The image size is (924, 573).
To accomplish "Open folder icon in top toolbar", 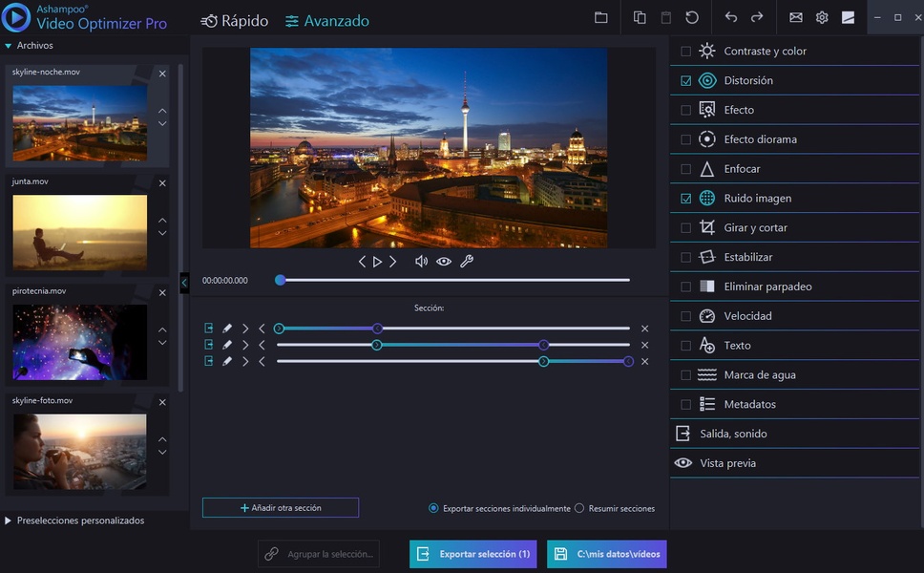I will point(600,18).
